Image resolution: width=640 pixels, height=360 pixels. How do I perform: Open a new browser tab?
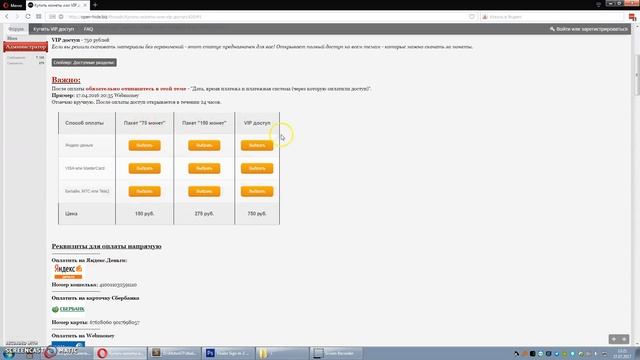(x=95, y=5)
